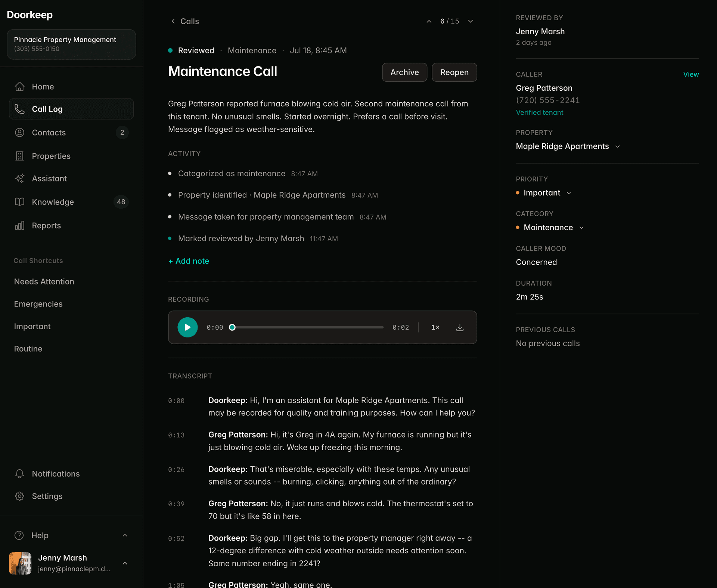Download the call recording
This screenshot has height=588, width=717.
coord(460,327)
